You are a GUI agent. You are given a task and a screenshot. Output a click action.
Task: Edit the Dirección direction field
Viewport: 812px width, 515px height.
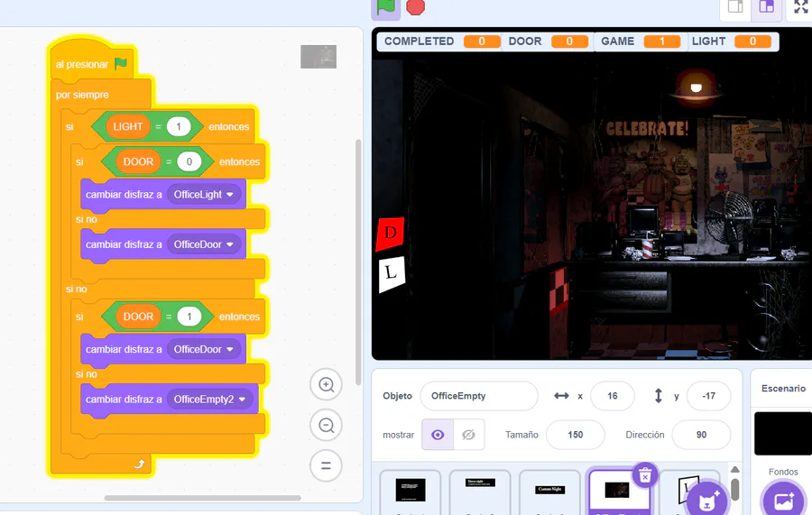[x=701, y=435]
